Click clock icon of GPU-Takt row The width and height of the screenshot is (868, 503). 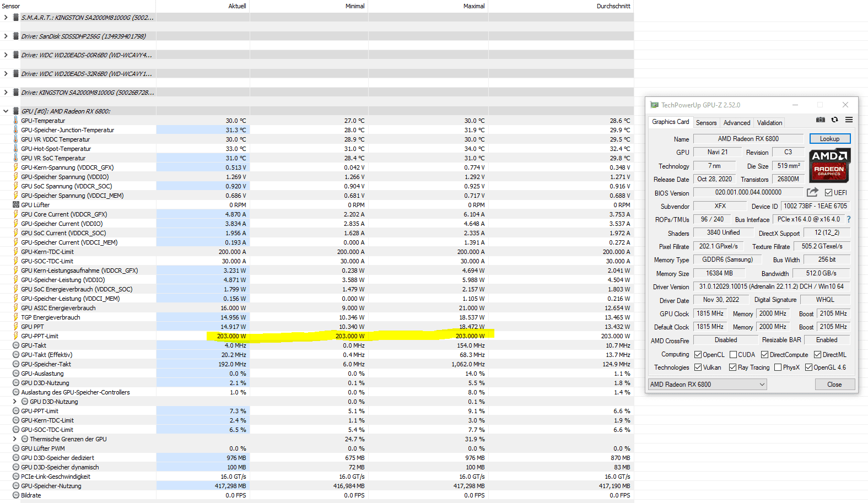click(x=16, y=345)
